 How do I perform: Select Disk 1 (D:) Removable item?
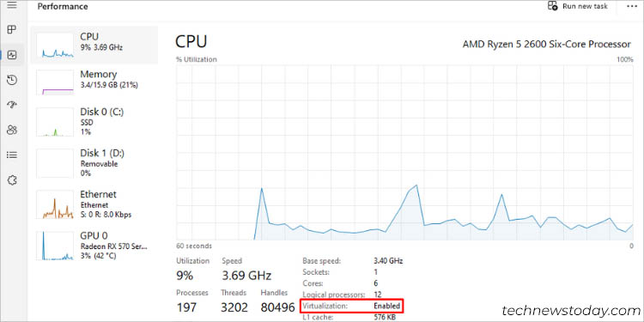tap(94, 163)
